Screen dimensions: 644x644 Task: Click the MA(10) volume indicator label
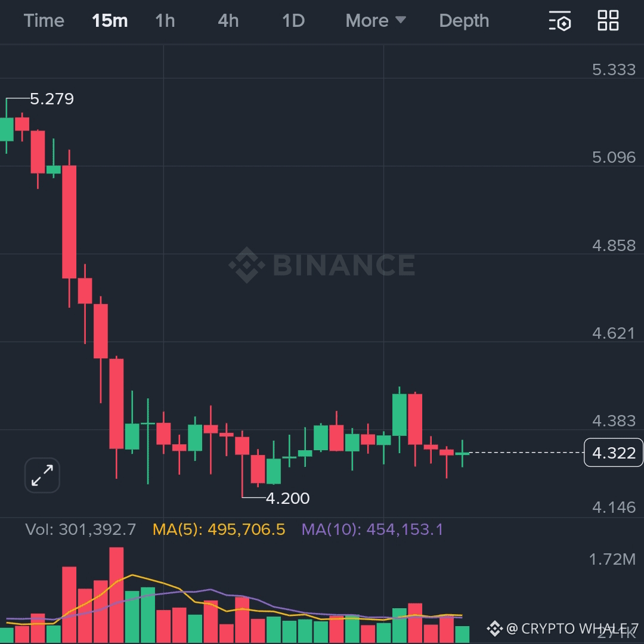pyautogui.click(x=373, y=530)
